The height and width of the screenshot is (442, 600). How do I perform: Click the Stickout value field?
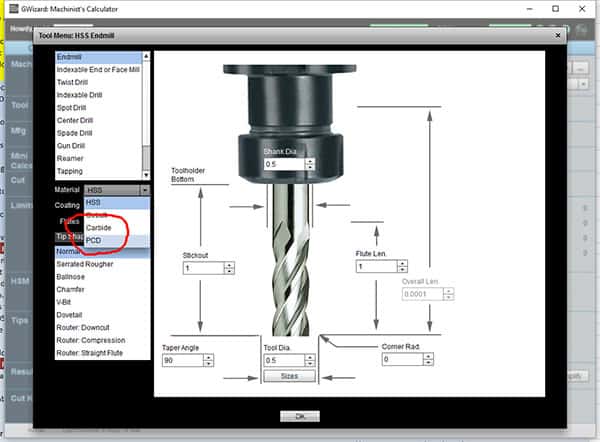click(204, 268)
